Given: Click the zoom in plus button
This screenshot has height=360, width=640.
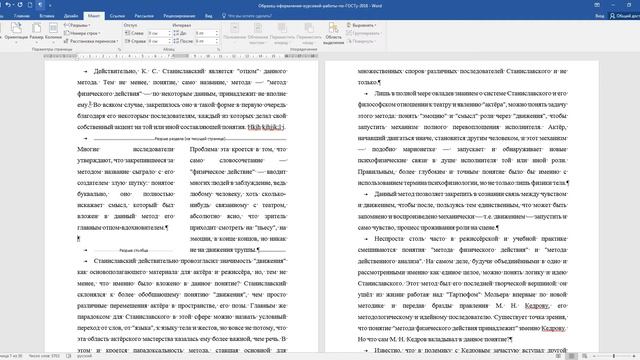Looking at the screenshot, I should tap(634, 356).
